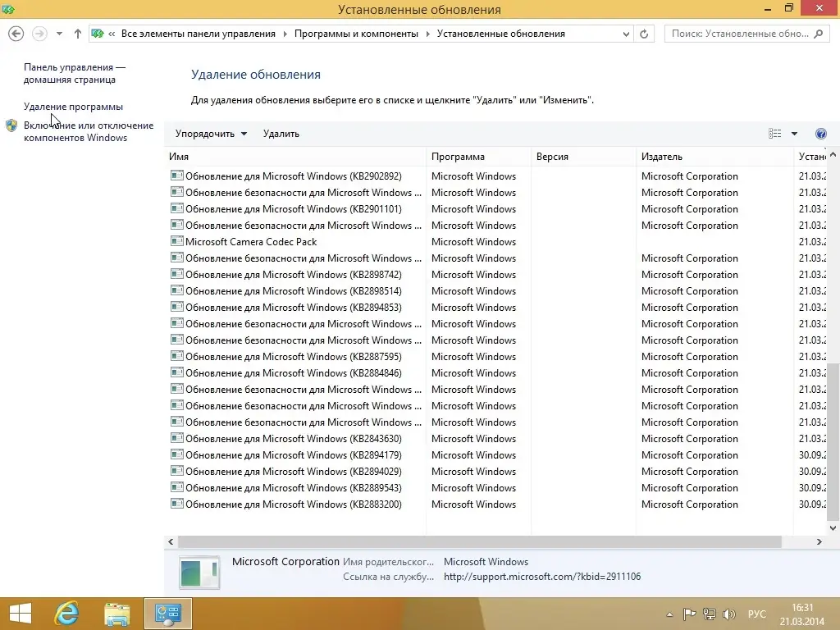Click Control Panel icon in address bar
This screenshot has height=630, width=840.
click(x=98, y=34)
